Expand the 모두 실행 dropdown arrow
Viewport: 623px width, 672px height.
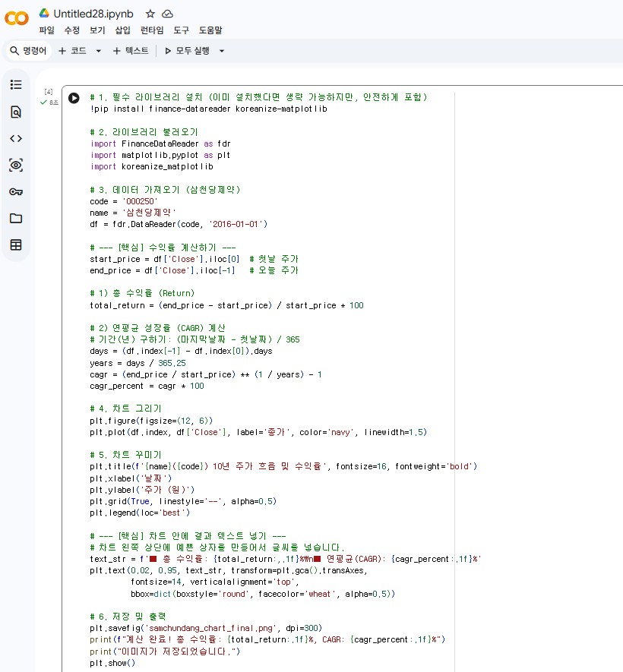pos(222,51)
